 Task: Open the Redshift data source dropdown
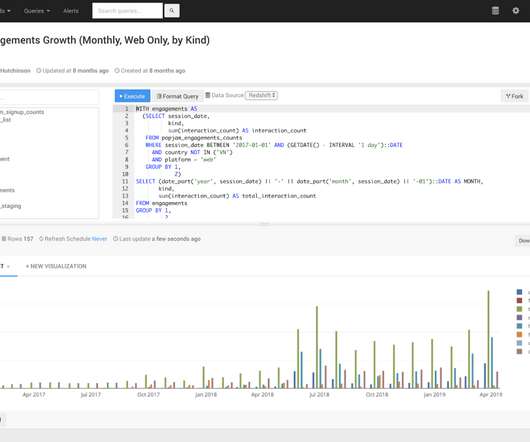261,95
